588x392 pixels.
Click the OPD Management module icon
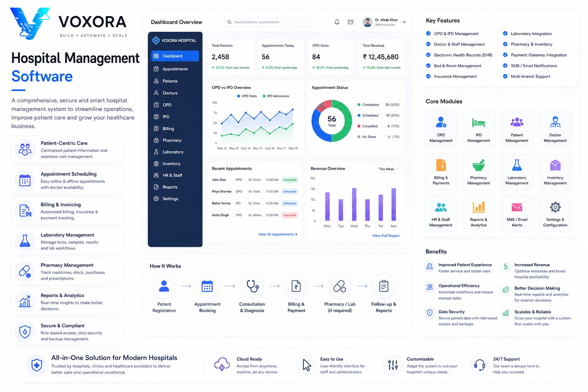(x=441, y=122)
